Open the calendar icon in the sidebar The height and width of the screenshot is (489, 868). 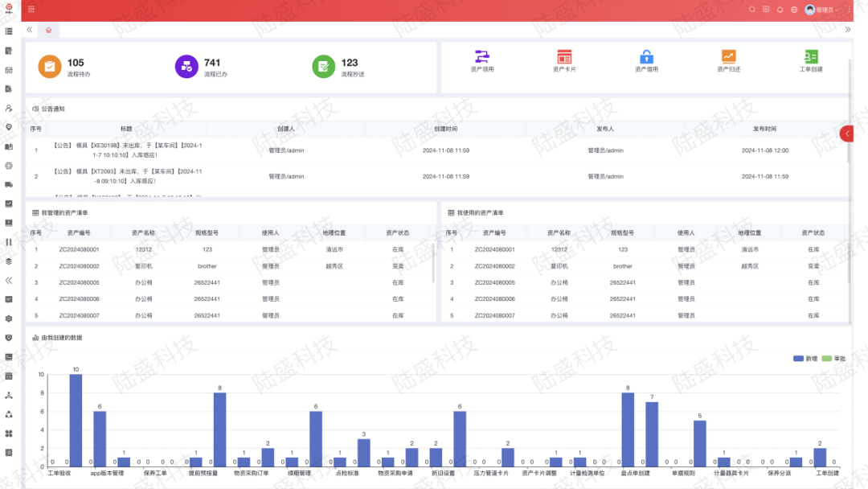[9, 70]
